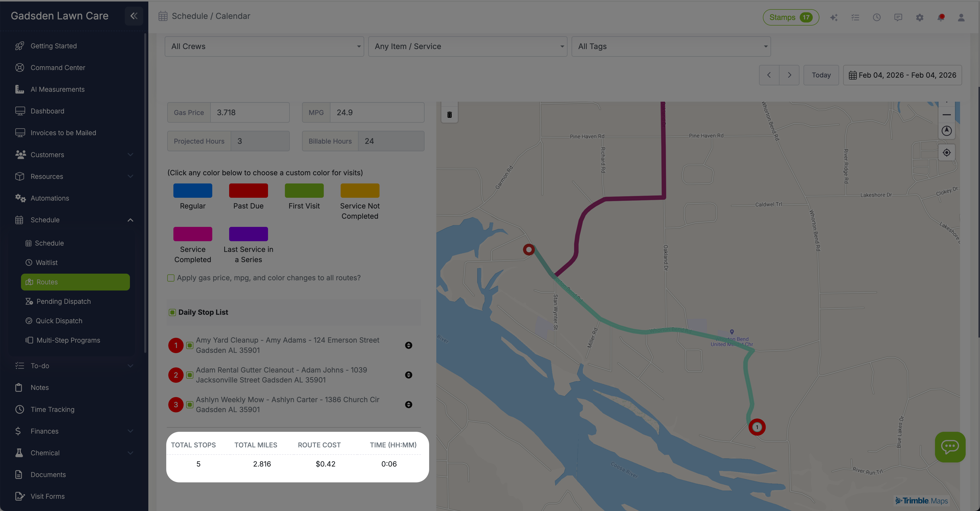
Task: Open notifications via the bell icon
Action: click(941, 17)
